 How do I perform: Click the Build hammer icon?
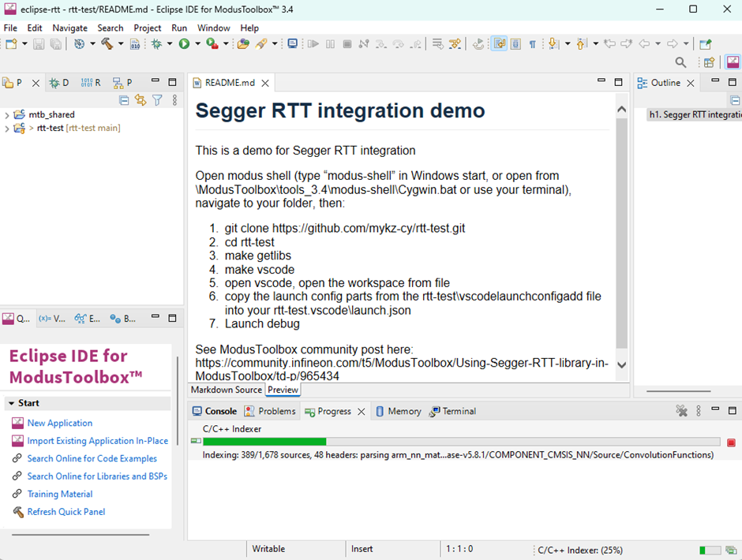pos(107,43)
